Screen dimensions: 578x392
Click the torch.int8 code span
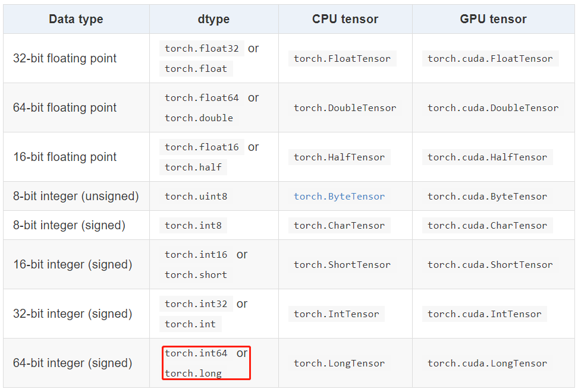[193, 225]
